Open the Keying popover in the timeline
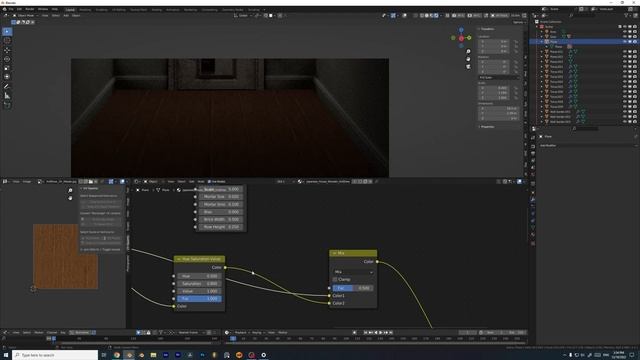The height and width of the screenshot is (360, 640). [x=258, y=333]
